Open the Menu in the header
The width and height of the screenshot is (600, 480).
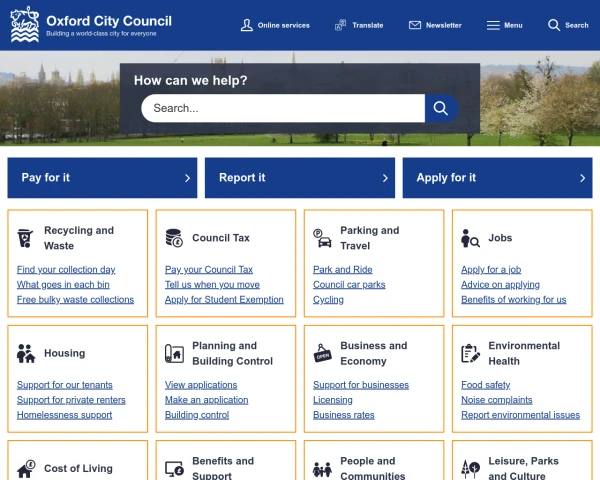[x=504, y=25]
